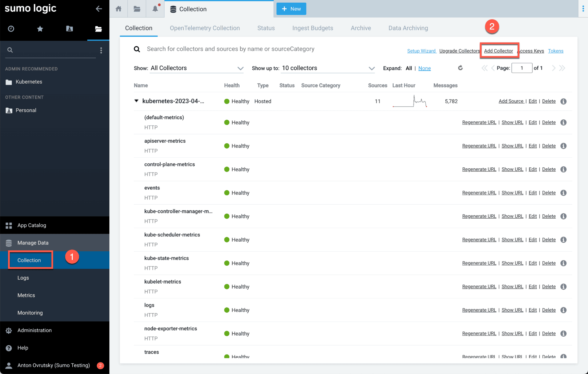Click the blue New button
The height and width of the screenshot is (374, 588).
(291, 9)
